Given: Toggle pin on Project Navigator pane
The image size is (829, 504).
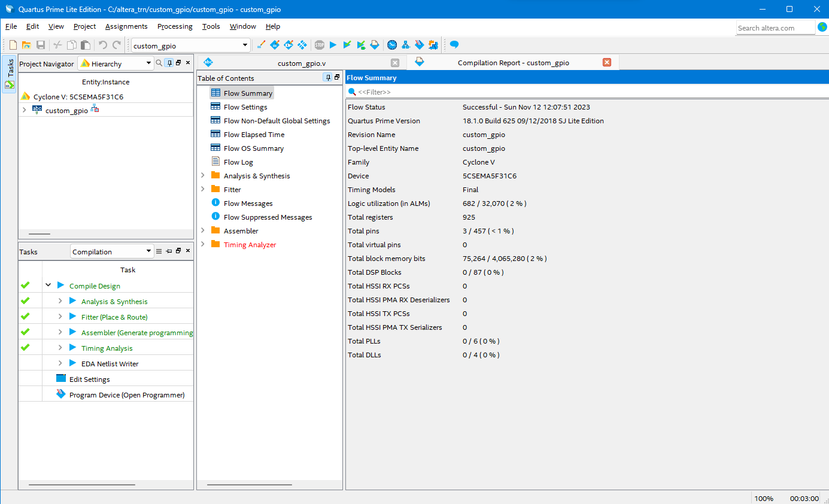Looking at the screenshot, I should [x=169, y=63].
